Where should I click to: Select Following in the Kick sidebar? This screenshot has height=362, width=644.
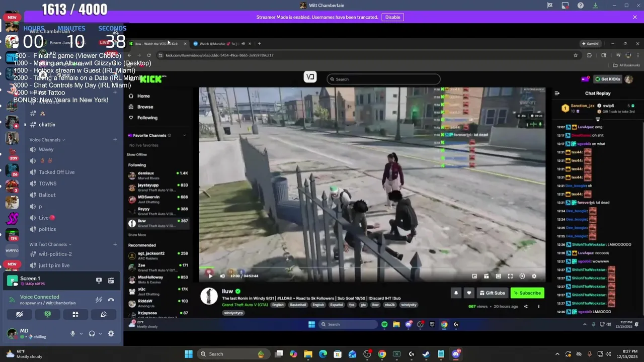[143, 118]
